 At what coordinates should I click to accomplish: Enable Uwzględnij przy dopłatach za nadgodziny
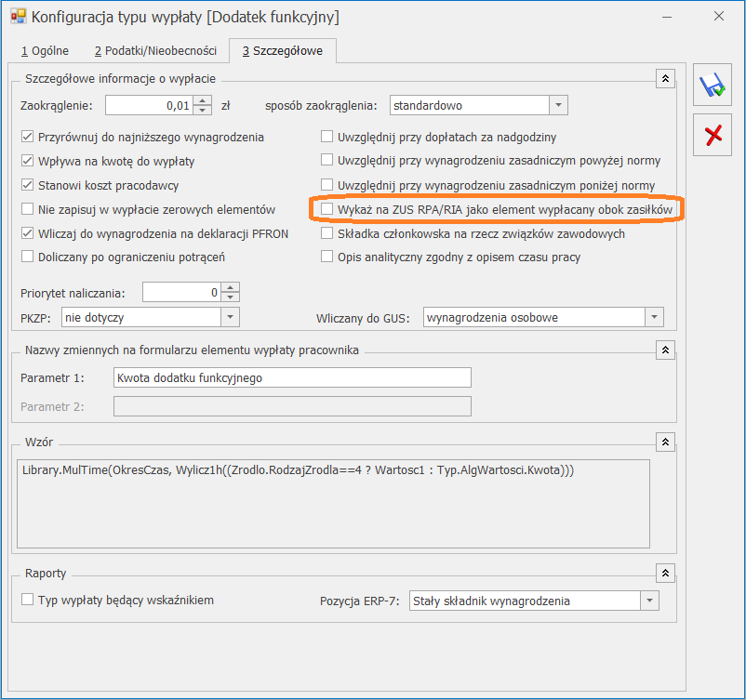tap(326, 137)
